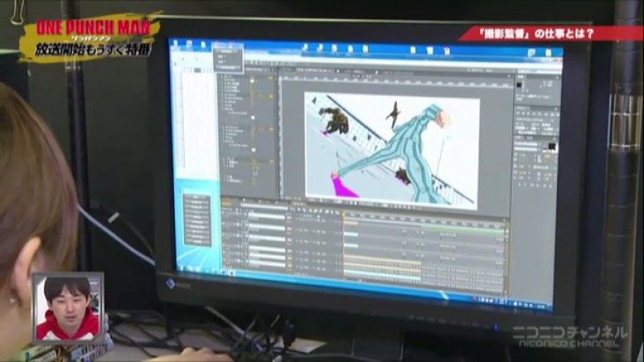Open the black fill color swatch in the Character panel

pyautogui.click(x=552, y=147)
